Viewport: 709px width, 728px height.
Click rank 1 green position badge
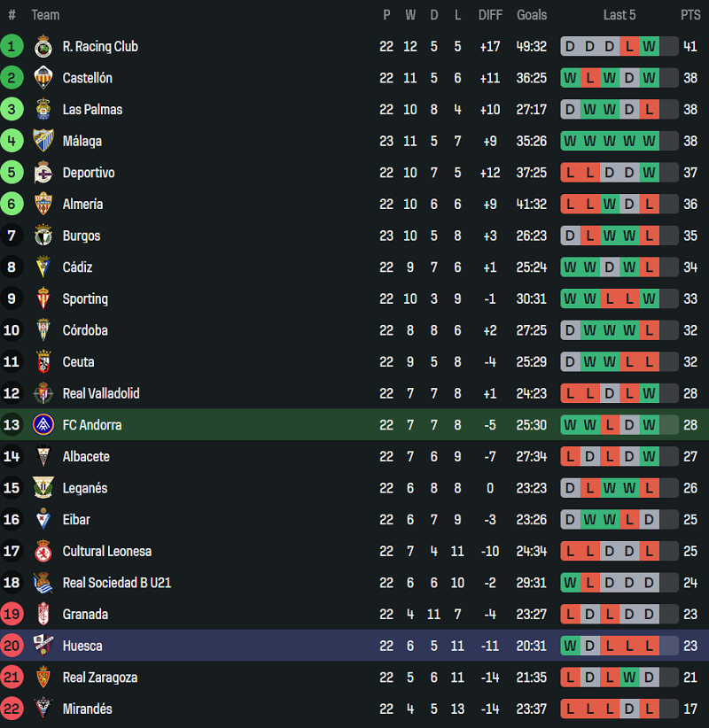[x=12, y=47]
